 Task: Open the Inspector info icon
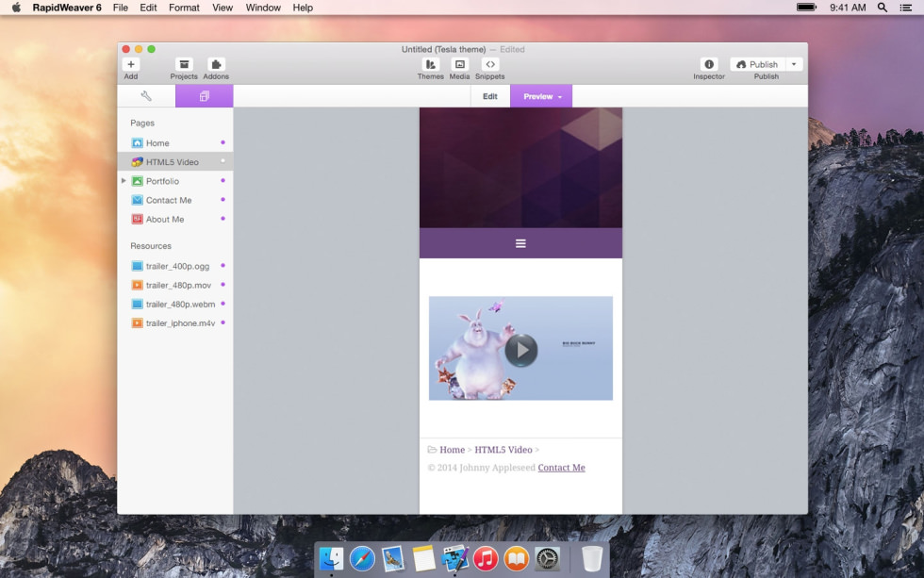tap(709, 64)
